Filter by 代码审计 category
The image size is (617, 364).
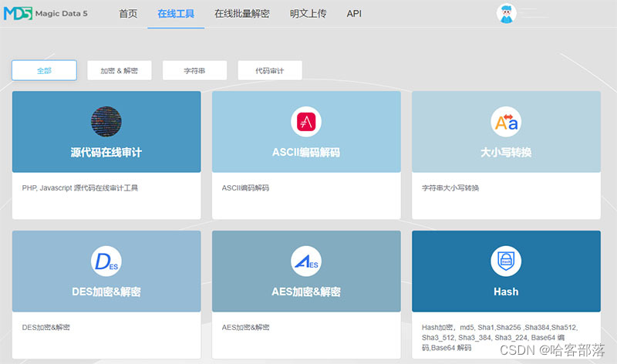pos(270,70)
